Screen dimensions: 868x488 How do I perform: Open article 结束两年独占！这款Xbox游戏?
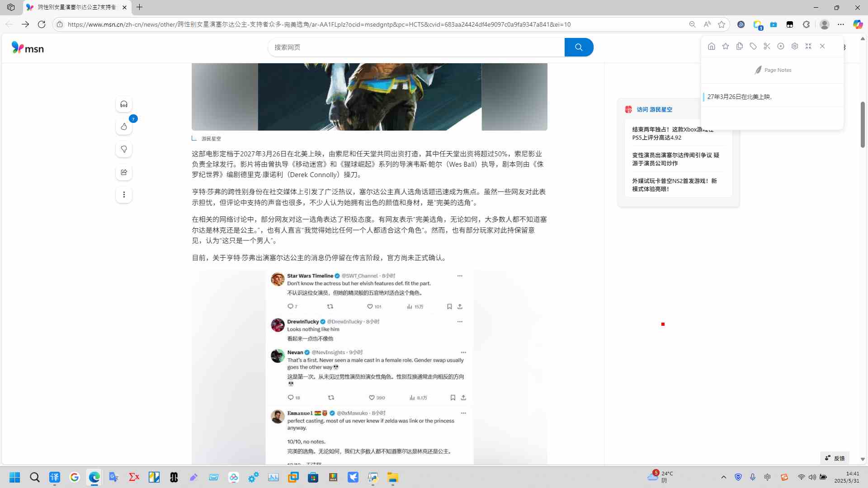point(673,133)
